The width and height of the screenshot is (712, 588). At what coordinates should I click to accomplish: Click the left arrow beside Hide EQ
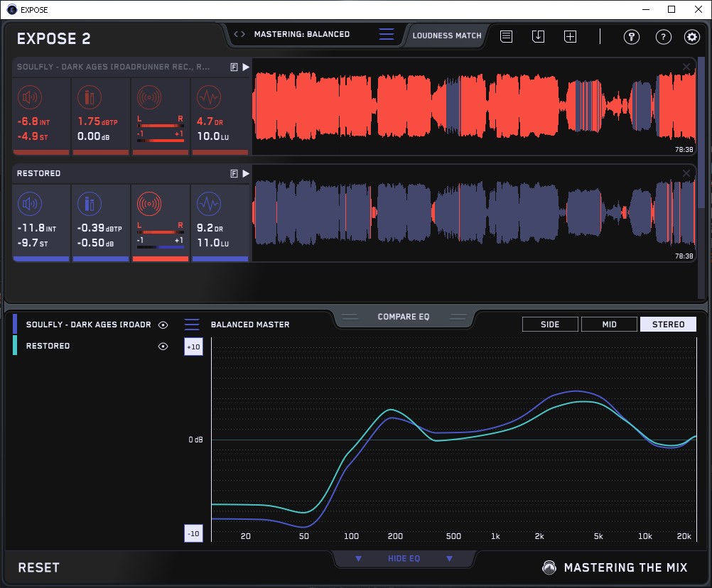358,558
